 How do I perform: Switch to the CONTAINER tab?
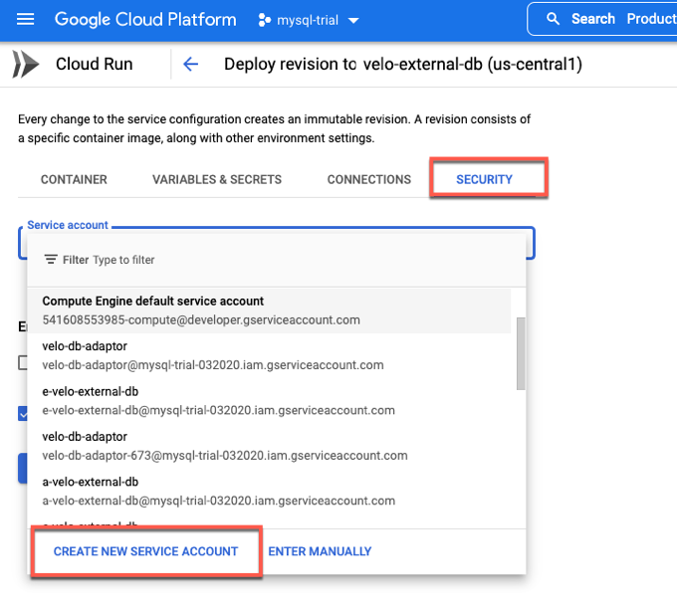coord(74,179)
